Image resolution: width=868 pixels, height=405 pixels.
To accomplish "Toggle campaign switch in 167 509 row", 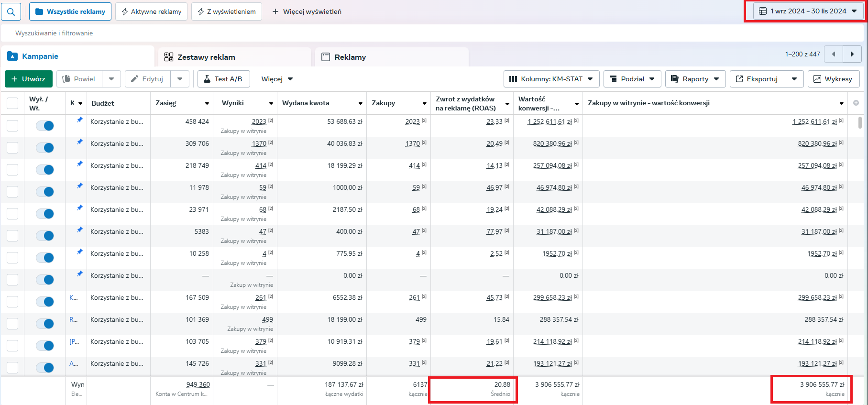I will click(x=45, y=302).
